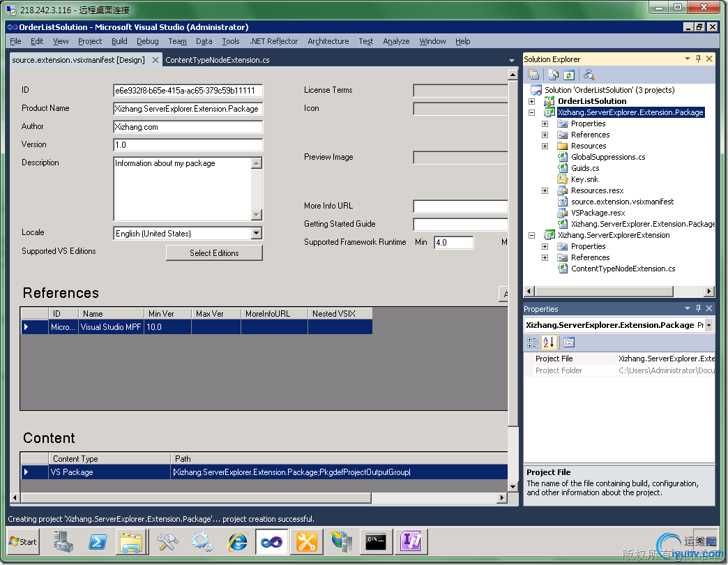
Task: Click the Product Name text field
Action: [188, 109]
